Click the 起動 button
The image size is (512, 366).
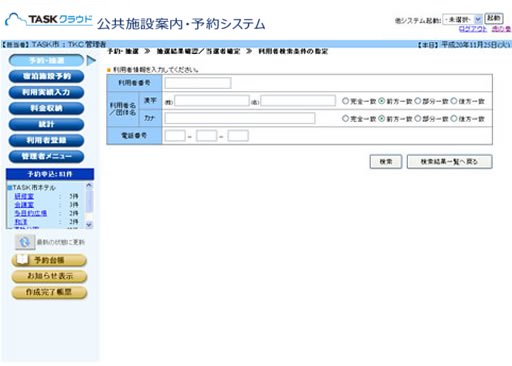click(493, 19)
